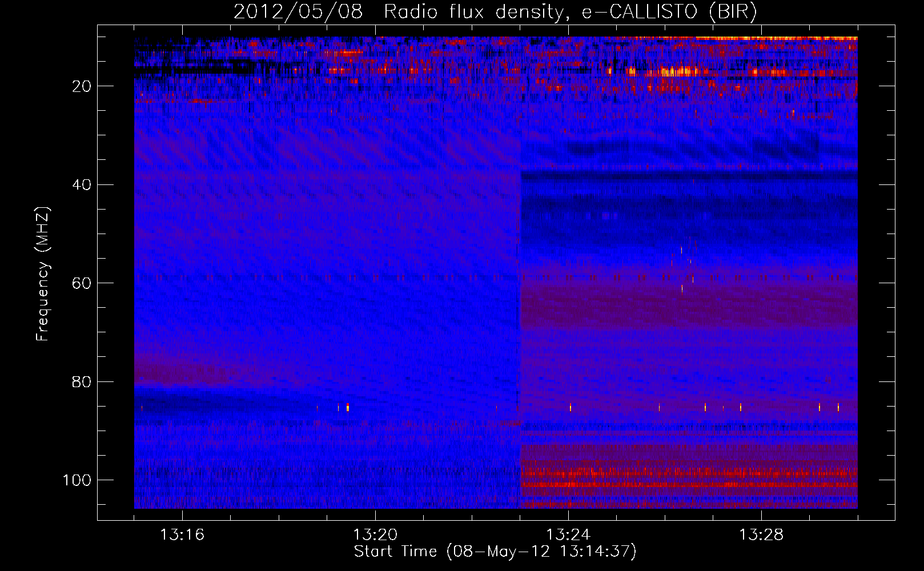This screenshot has height=571, width=924.
Task: Click the 13:16 time tick label
Action: 182,535
